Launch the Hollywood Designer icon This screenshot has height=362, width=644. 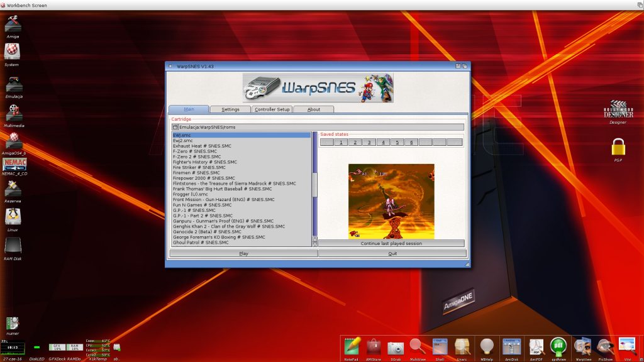[618, 109]
